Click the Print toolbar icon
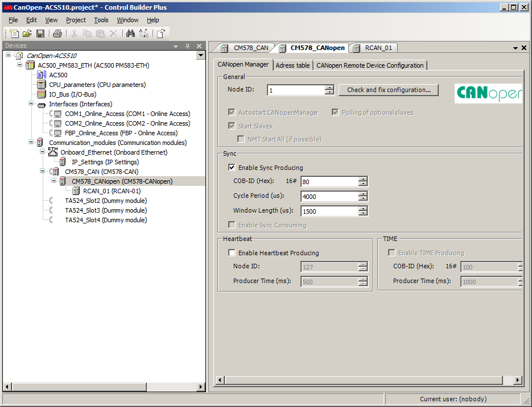The width and height of the screenshot is (532, 407). pos(57,34)
